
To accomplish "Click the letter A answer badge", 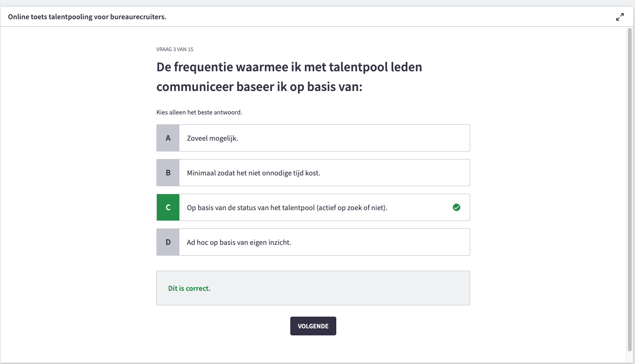I will [x=168, y=138].
